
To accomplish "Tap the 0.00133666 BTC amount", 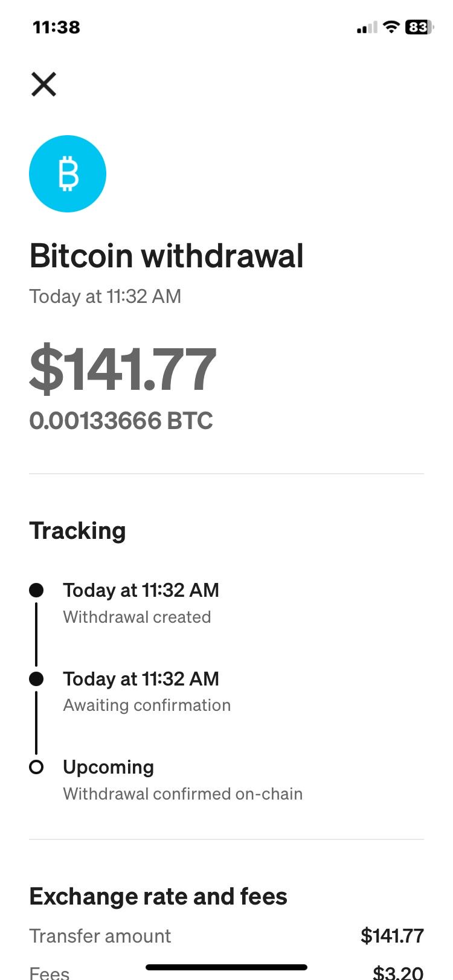I will 121,421.
